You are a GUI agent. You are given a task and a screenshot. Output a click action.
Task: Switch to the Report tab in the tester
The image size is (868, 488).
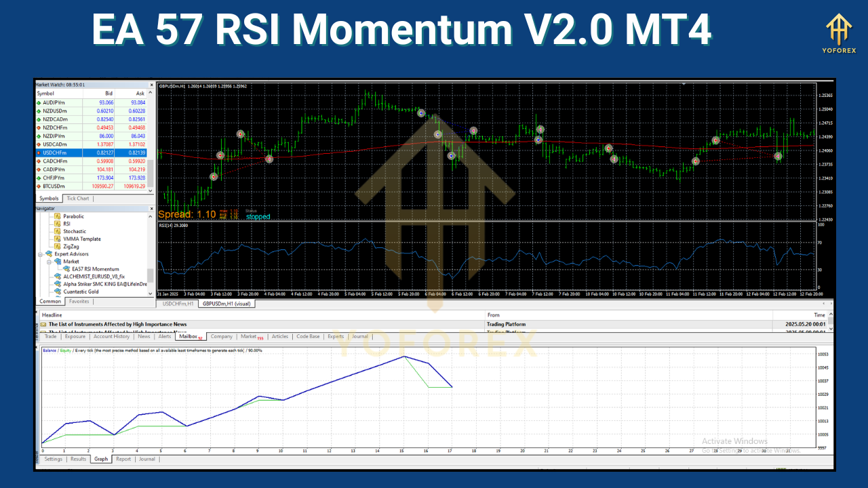(x=123, y=459)
